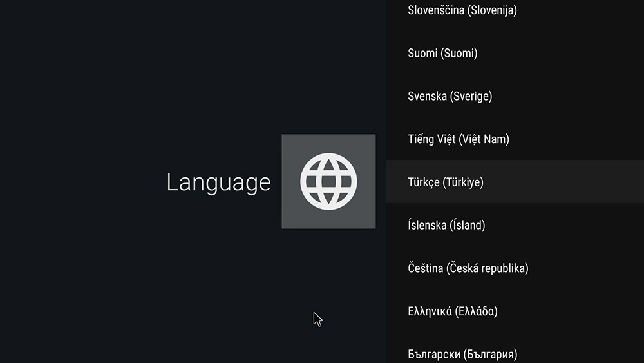Set Greek as the system language
Image resolution: width=644 pixels, height=363 pixels.
pyautogui.click(x=453, y=311)
